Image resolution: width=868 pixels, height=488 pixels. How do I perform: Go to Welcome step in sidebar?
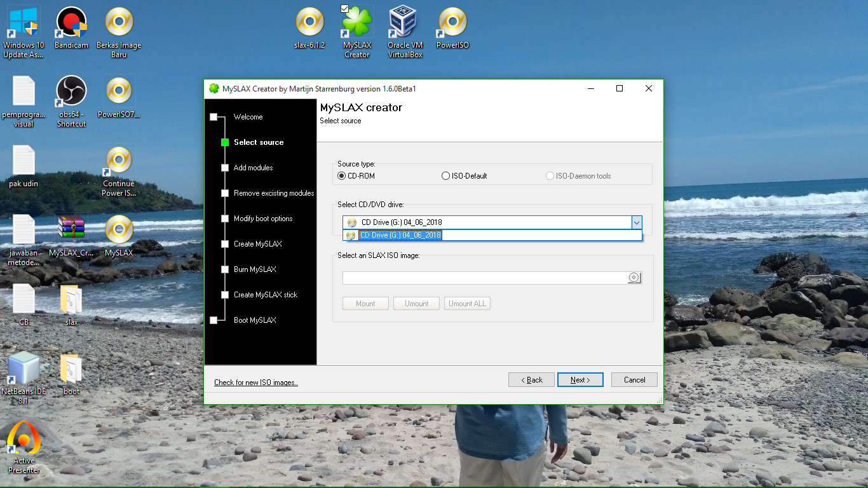248,117
